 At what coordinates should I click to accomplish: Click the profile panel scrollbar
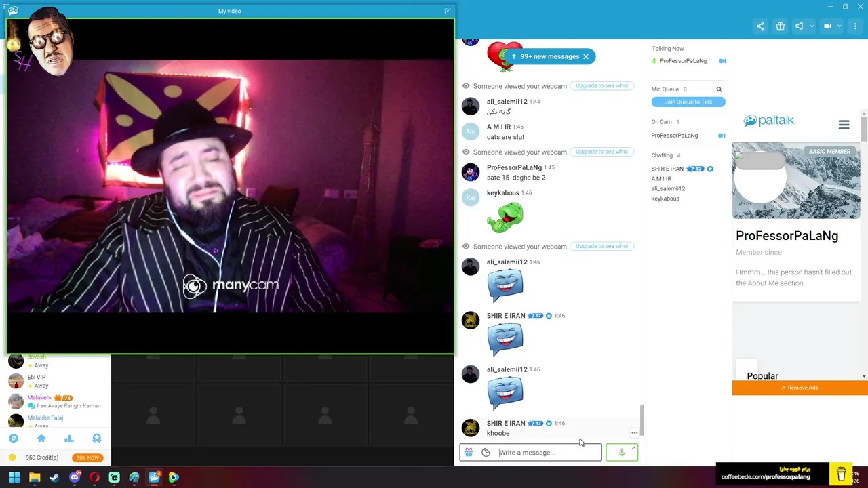tap(864, 127)
